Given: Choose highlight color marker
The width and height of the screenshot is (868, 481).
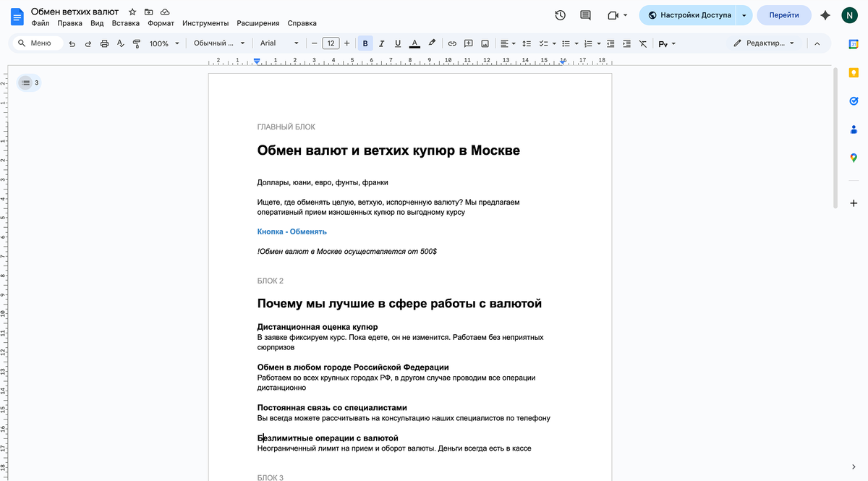Looking at the screenshot, I should click(x=432, y=43).
